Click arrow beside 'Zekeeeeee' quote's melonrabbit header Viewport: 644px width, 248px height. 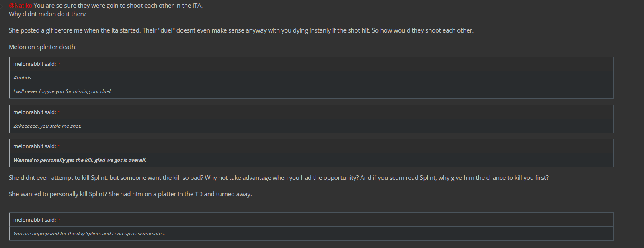point(59,112)
